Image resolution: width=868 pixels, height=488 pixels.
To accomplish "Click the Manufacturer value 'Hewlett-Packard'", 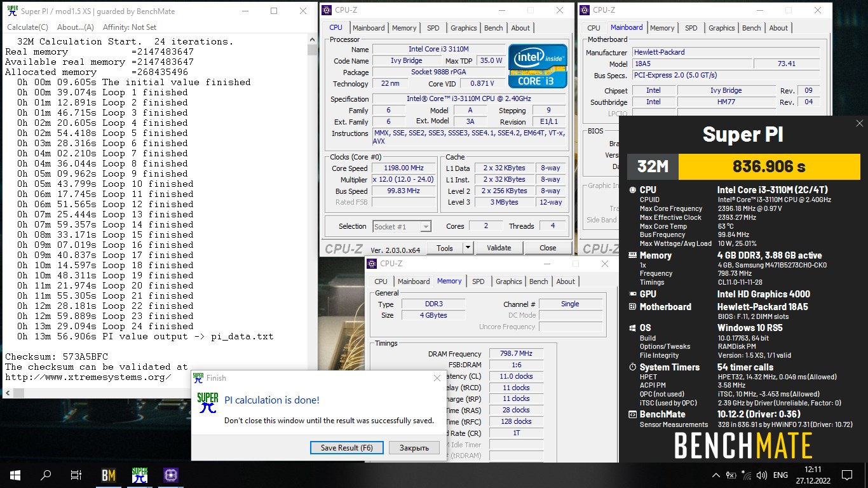I will click(726, 52).
